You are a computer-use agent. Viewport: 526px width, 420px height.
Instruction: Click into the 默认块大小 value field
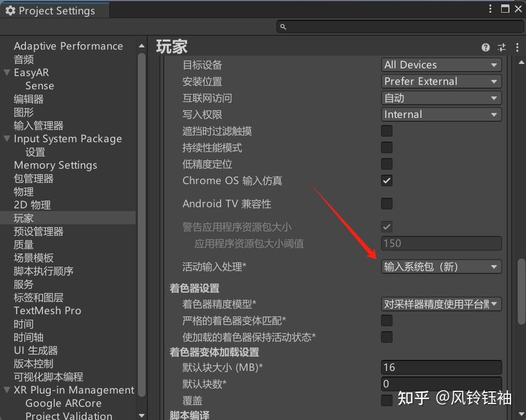click(x=441, y=367)
